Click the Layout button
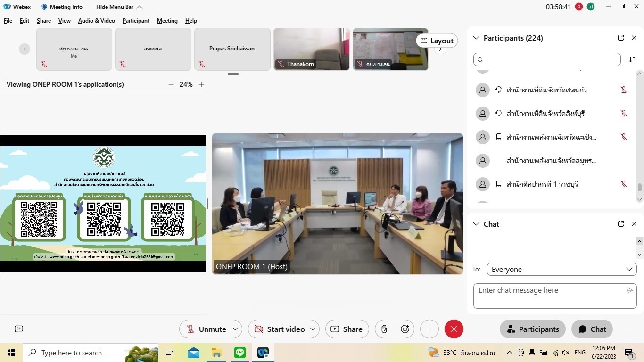The image size is (644, 362). [437, 41]
